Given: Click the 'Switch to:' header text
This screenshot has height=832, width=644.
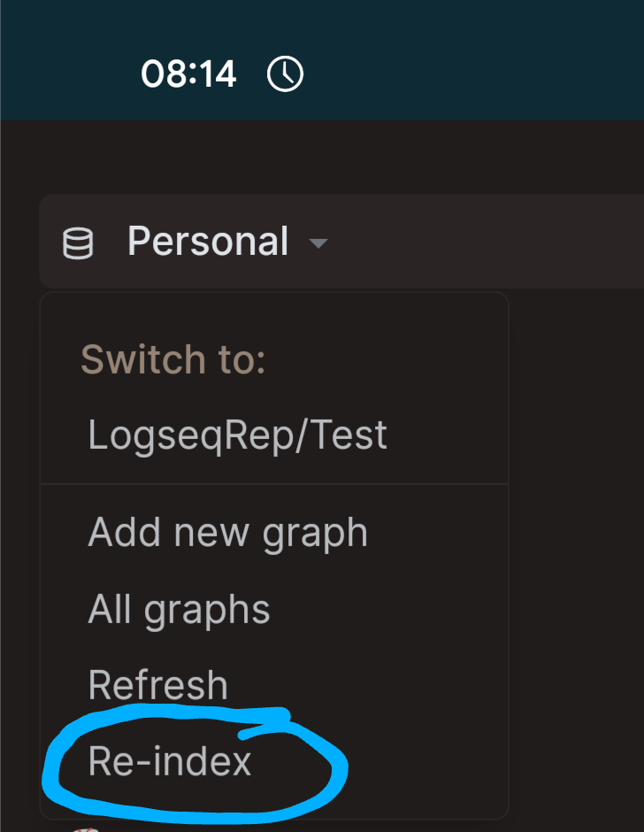Looking at the screenshot, I should (x=172, y=359).
